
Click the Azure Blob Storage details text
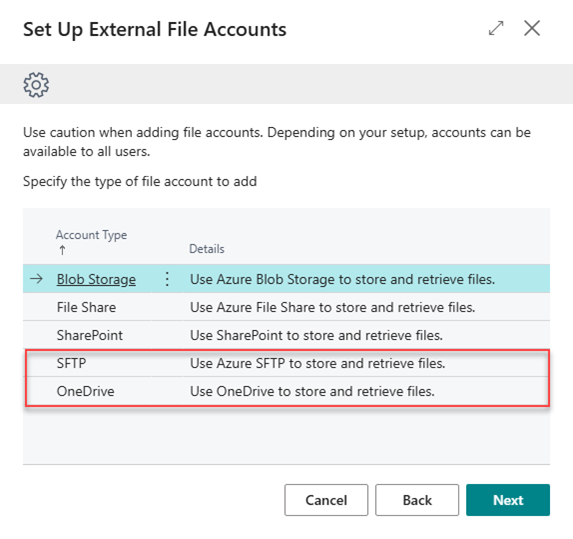click(x=342, y=280)
